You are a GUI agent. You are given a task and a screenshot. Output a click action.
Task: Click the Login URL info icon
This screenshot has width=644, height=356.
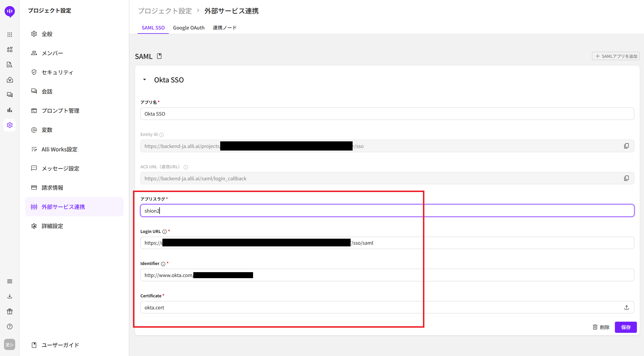click(x=164, y=232)
